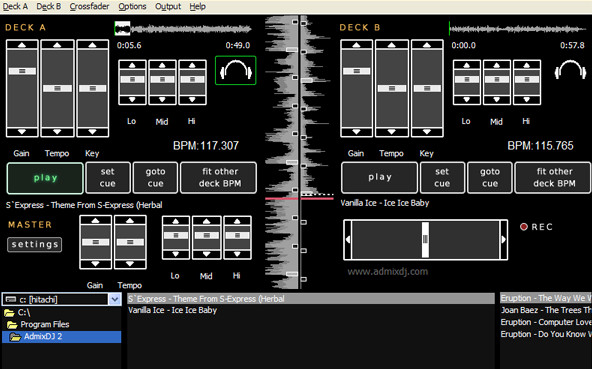The height and width of the screenshot is (369, 592).
Task: Toggle Deck A headphone monitoring
Action: coord(236,70)
